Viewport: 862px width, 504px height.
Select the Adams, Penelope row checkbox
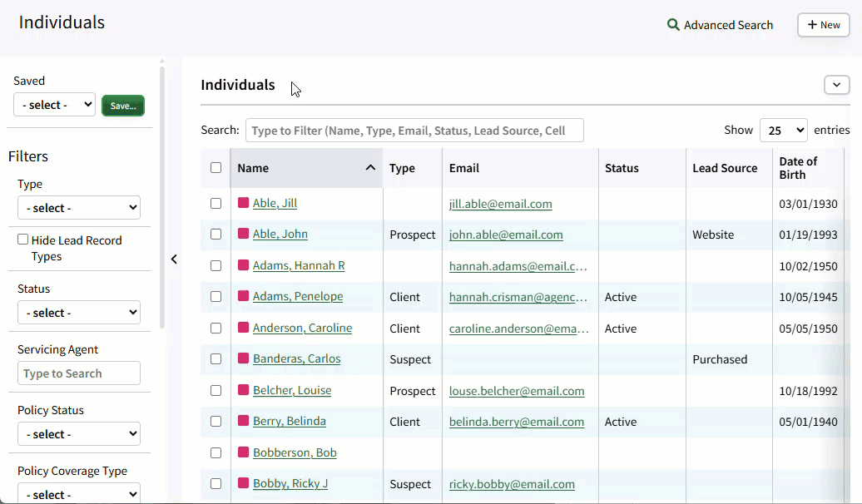216,296
